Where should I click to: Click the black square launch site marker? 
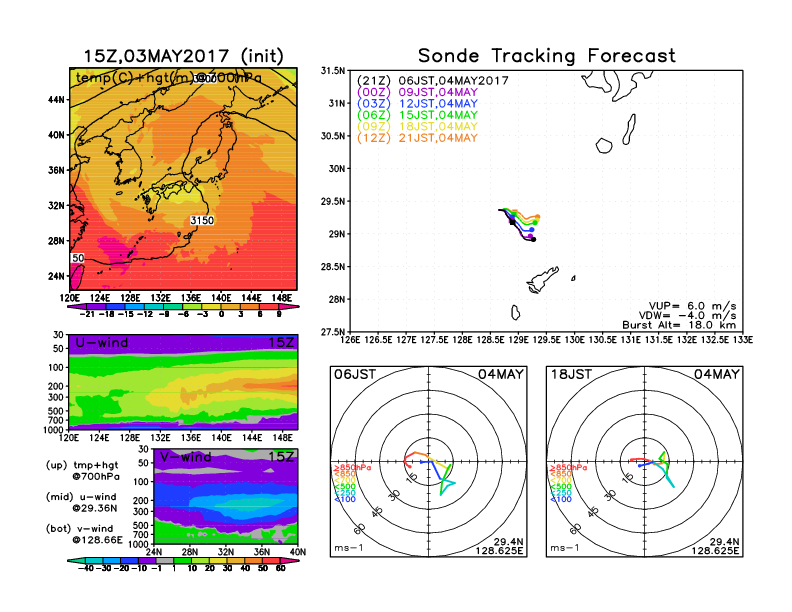coord(512,224)
